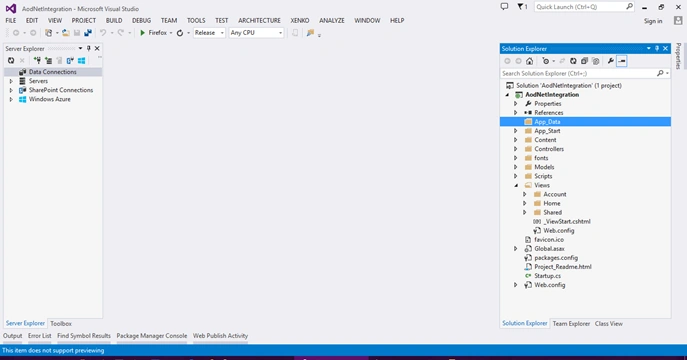Expand the Global.asax node
687x360 pixels.
[x=516, y=249]
